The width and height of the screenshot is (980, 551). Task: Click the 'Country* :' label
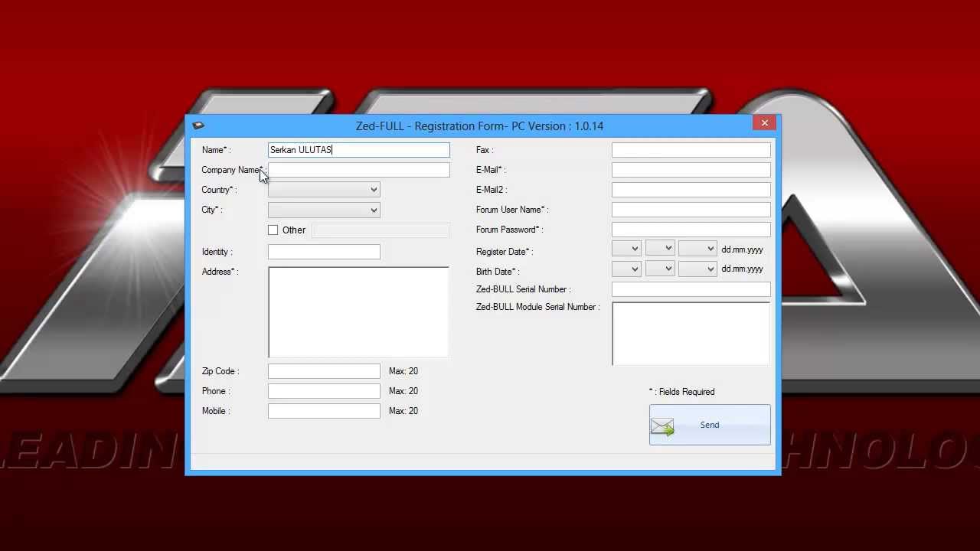point(220,190)
